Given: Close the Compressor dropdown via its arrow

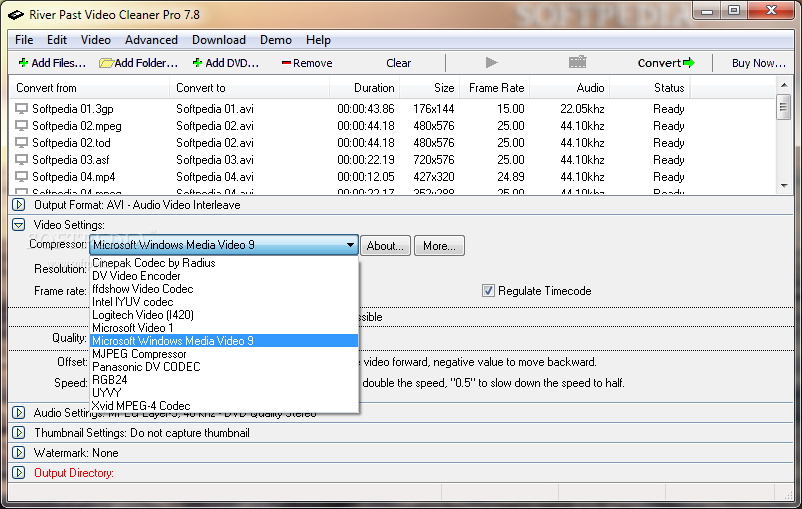Looking at the screenshot, I should [350, 245].
